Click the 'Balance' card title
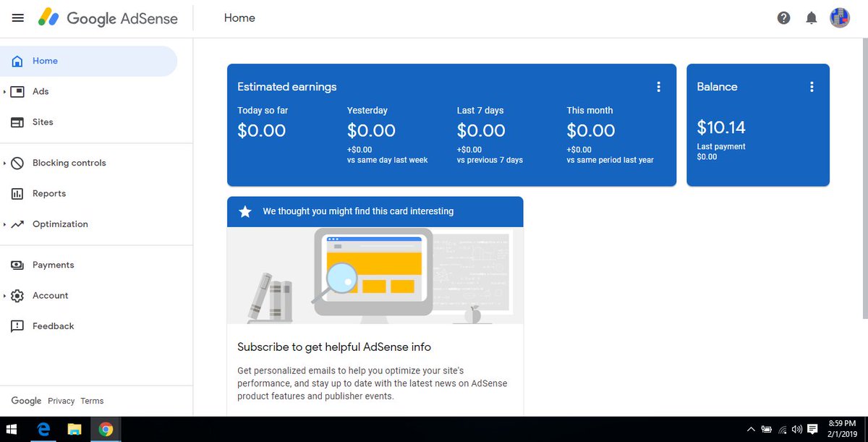The height and width of the screenshot is (442, 868). (x=717, y=87)
